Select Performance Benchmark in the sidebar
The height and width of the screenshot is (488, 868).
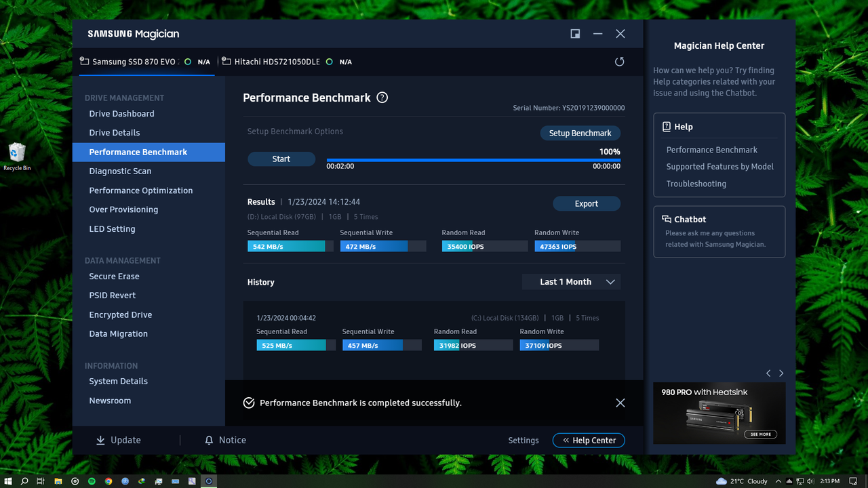149,152
